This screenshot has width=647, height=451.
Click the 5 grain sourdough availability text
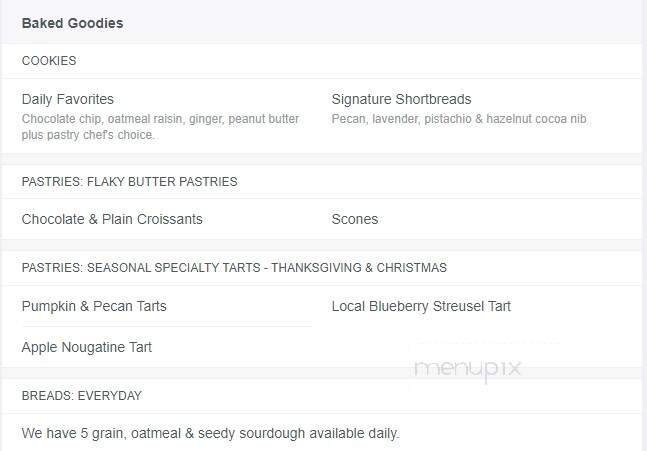pyautogui.click(x=210, y=433)
